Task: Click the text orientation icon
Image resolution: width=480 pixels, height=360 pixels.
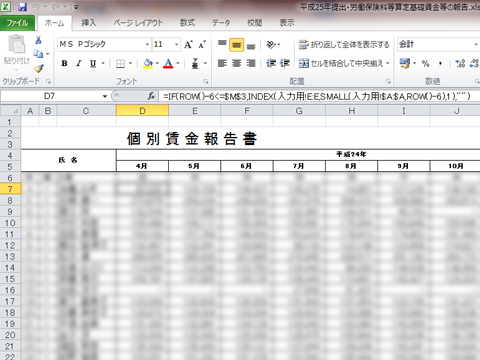Action: (x=271, y=45)
